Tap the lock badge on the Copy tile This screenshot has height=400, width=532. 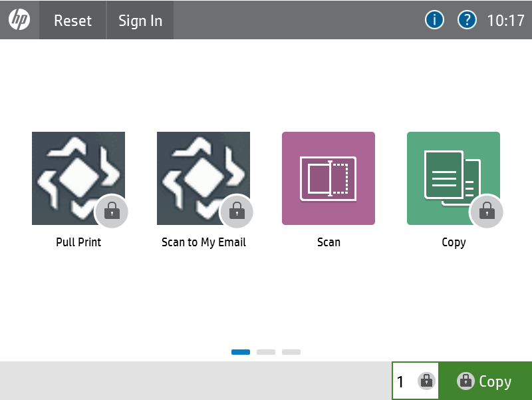click(487, 212)
